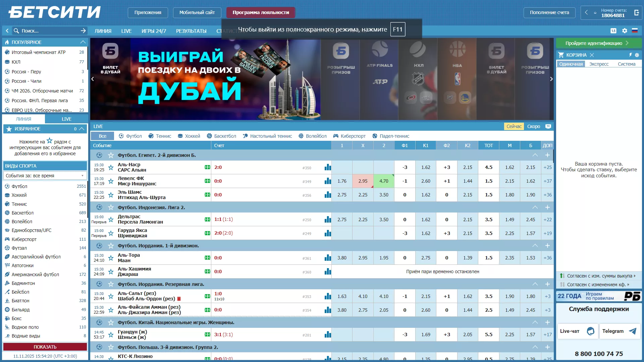Click the Russian flag language icon
644x362 pixels.
[635, 31]
